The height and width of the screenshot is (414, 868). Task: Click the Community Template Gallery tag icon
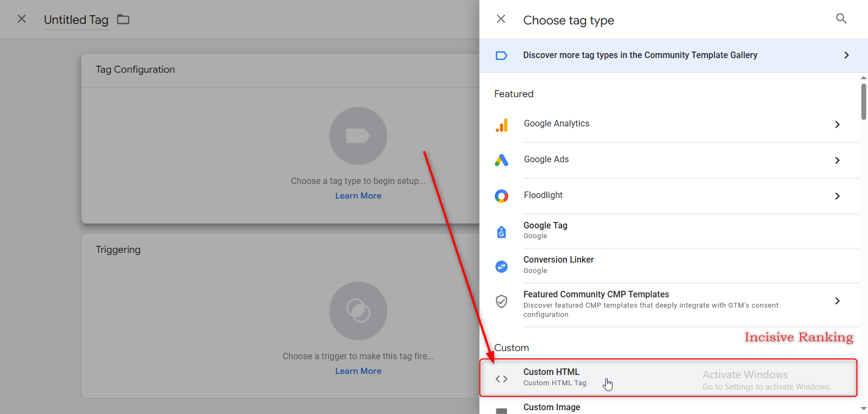501,55
